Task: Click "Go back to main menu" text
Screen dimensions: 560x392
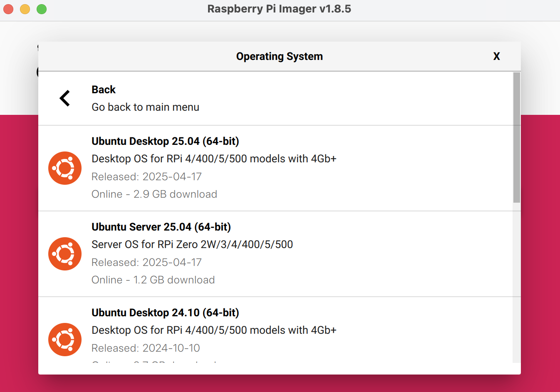Action: [145, 107]
